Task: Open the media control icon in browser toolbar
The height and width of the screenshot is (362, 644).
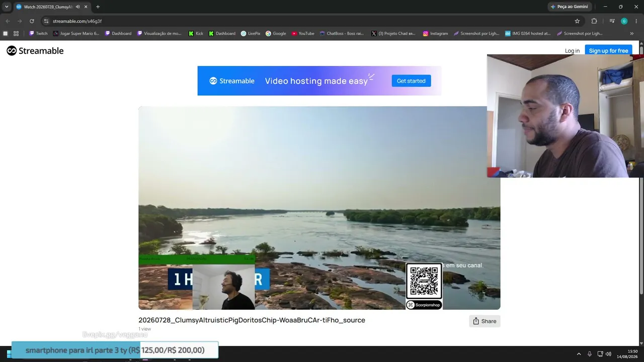Action: (x=612, y=21)
